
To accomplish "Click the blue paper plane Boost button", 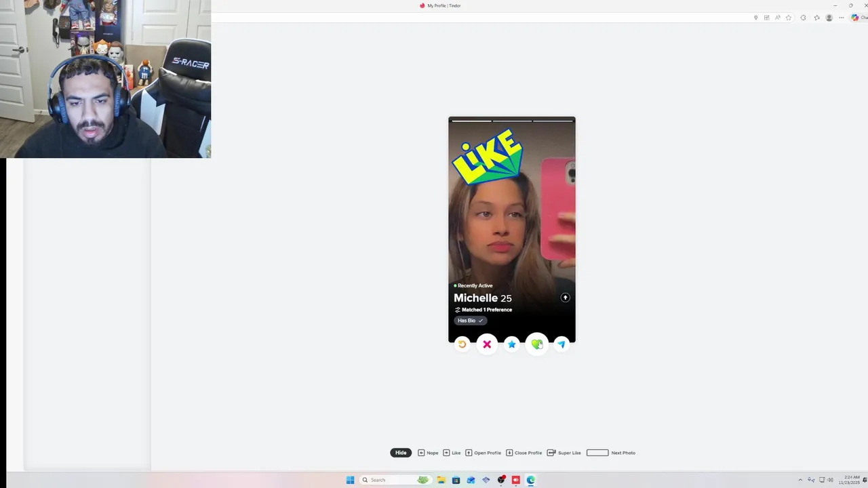I will tap(561, 344).
